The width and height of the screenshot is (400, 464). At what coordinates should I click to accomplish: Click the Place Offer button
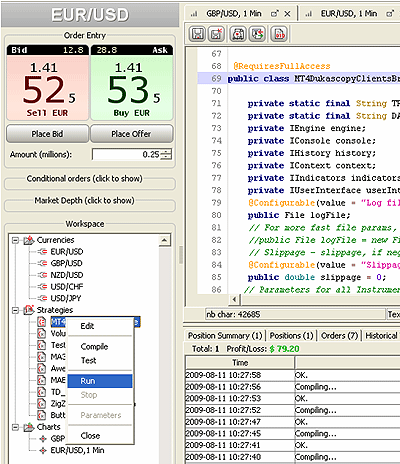click(x=132, y=134)
